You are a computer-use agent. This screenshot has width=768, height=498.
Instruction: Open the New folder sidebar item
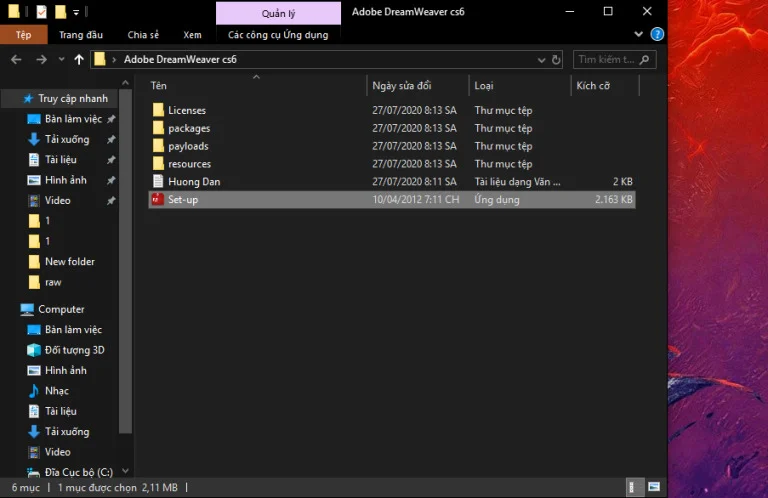point(70,262)
